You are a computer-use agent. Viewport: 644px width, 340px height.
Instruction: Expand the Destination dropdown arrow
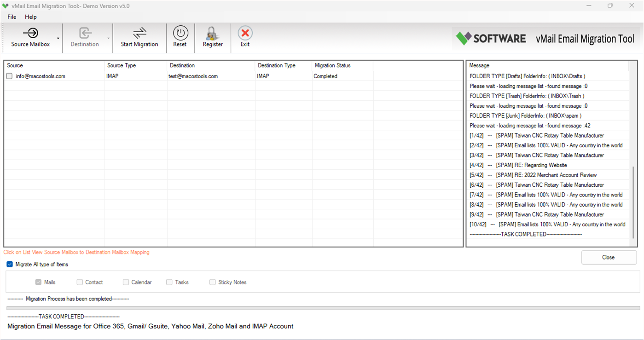pyautogui.click(x=109, y=39)
